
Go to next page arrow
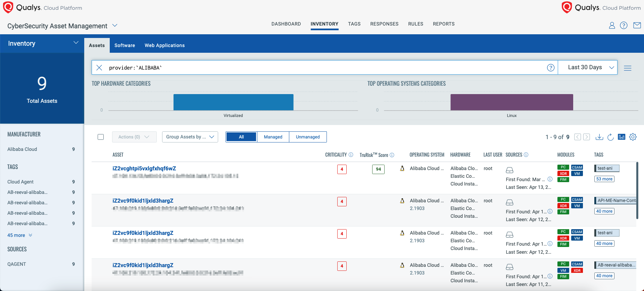click(587, 137)
